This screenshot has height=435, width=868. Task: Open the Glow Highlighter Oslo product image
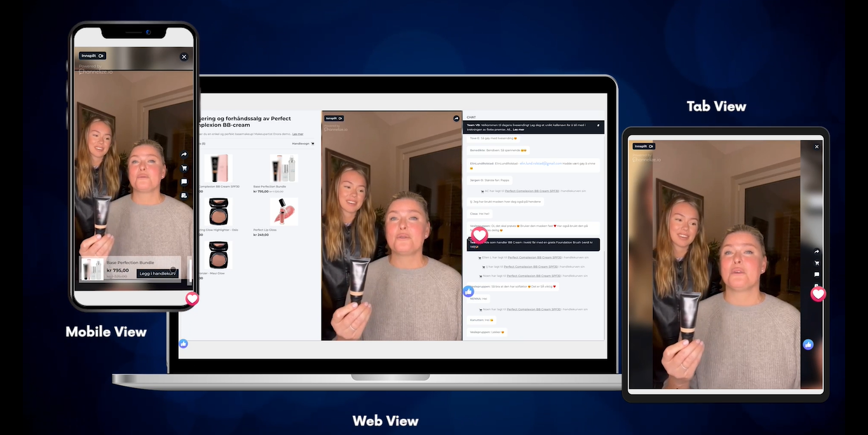coord(220,212)
